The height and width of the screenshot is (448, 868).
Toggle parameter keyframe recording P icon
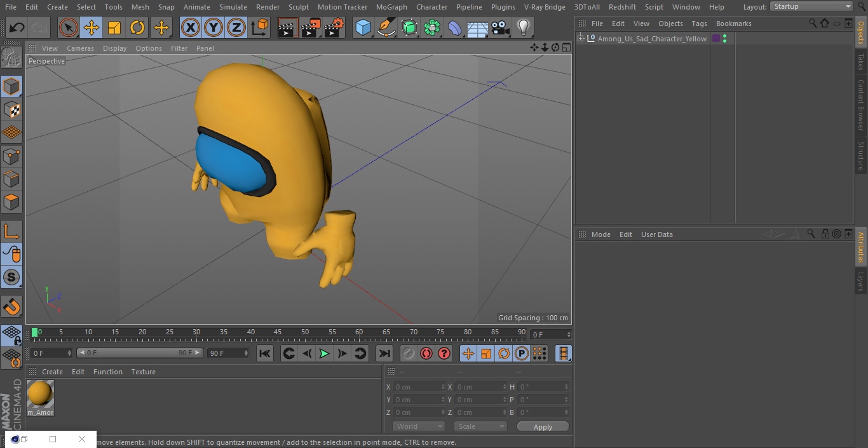pyautogui.click(x=522, y=353)
